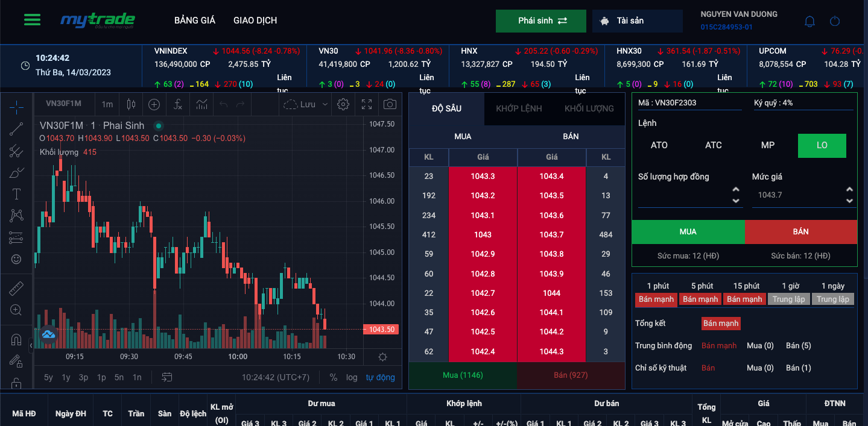The image size is (868, 426).
Task: Select ATO order type
Action: (659, 145)
